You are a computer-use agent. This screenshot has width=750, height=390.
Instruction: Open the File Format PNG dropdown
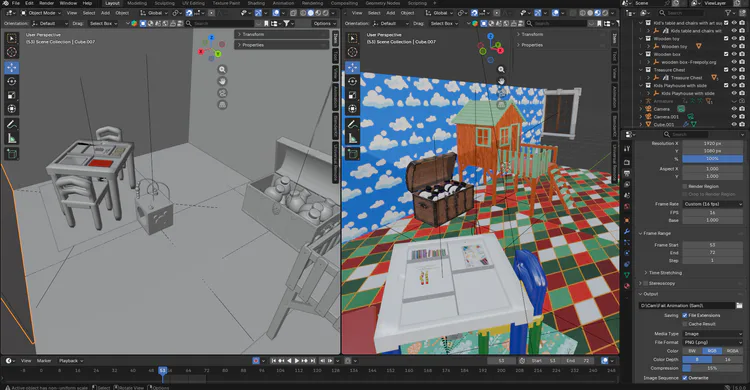click(x=713, y=342)
